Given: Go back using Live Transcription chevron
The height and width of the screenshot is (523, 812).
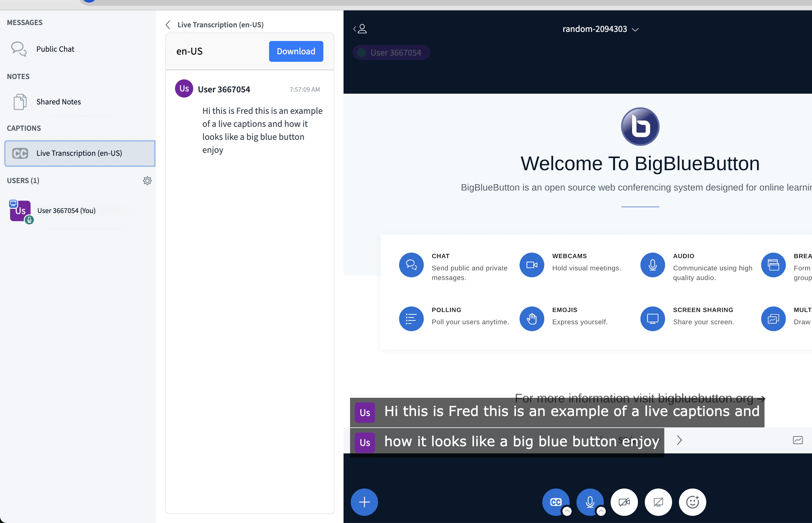Looking at the screenshot, I should pos(168,25).
